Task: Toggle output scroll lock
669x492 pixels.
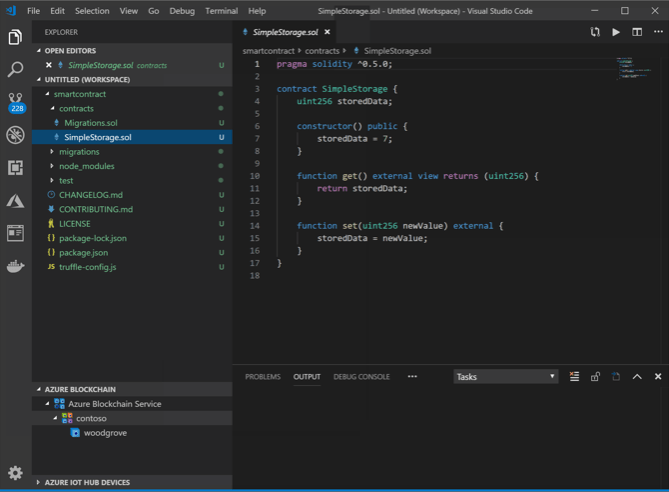Action: [595, 376]
